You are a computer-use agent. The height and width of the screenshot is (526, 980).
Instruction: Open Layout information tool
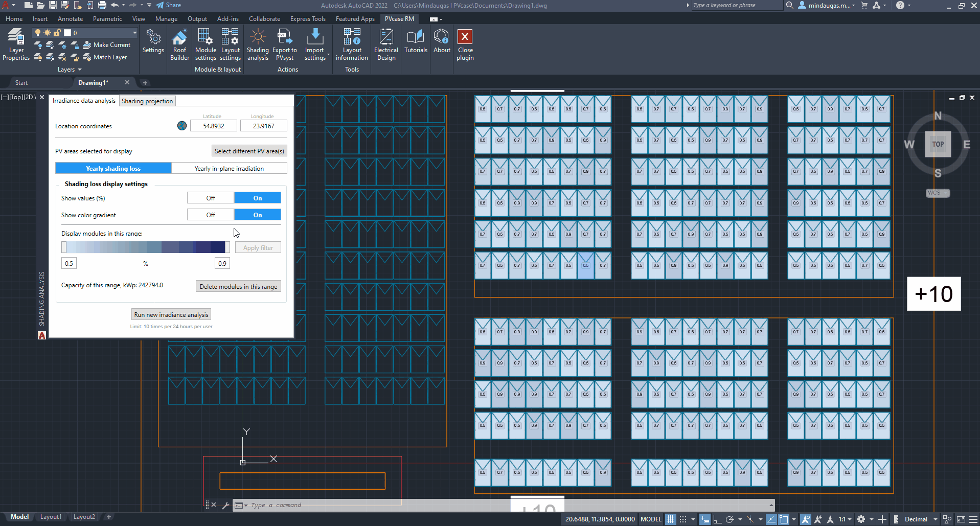(x=352, y=45)
